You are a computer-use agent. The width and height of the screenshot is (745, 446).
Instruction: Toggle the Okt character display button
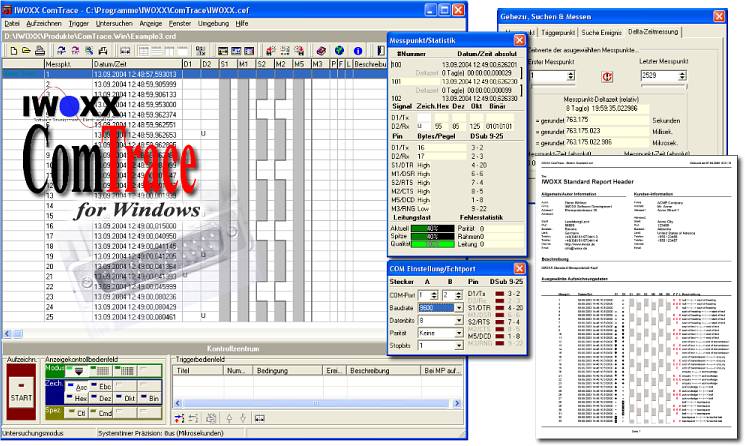coord(126,398)
